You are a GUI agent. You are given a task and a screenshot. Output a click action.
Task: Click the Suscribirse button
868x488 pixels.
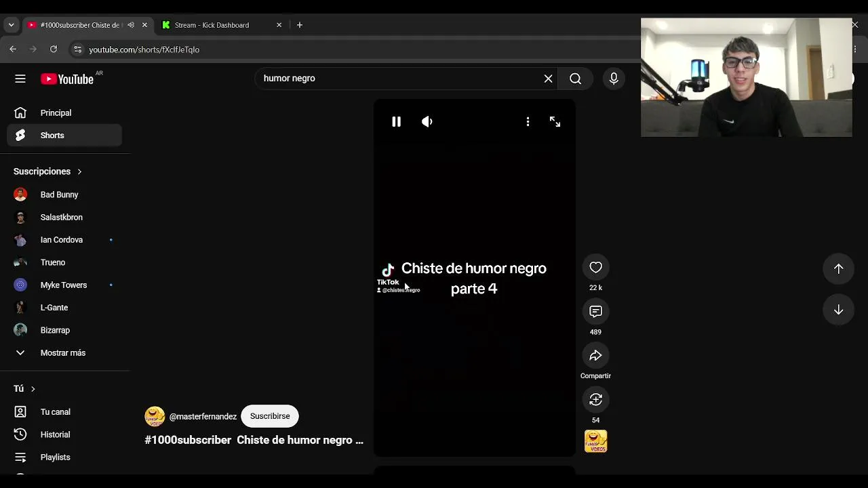click(x=270, y=416)
